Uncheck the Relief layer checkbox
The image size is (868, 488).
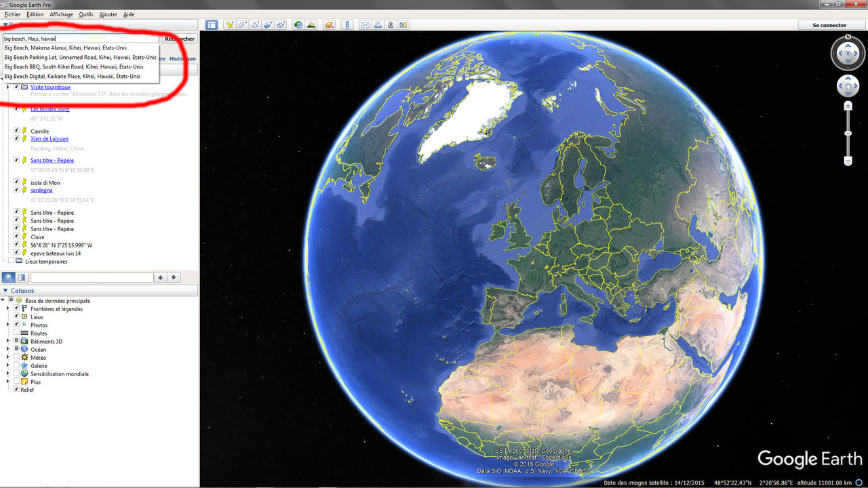tap(16, 390)
